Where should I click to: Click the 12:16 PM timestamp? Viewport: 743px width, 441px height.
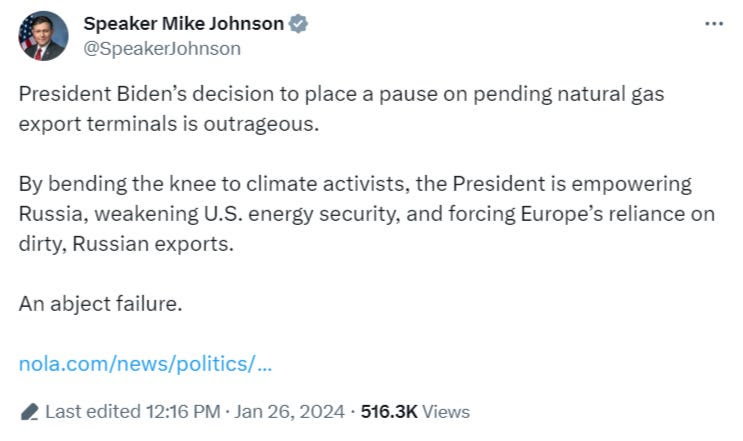coord(183,412)
